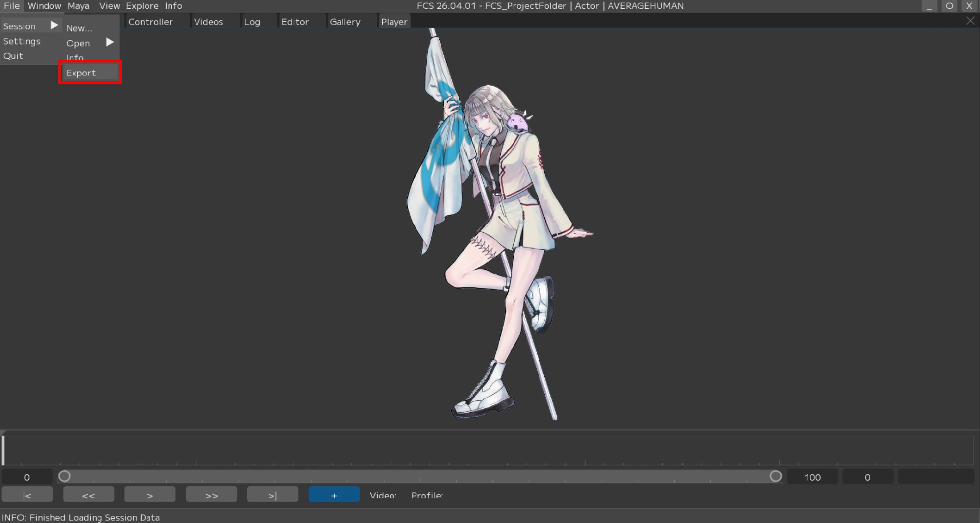Choose Quit in the File menu
Screen dimensions: 980x523
(x=13, y=56)
